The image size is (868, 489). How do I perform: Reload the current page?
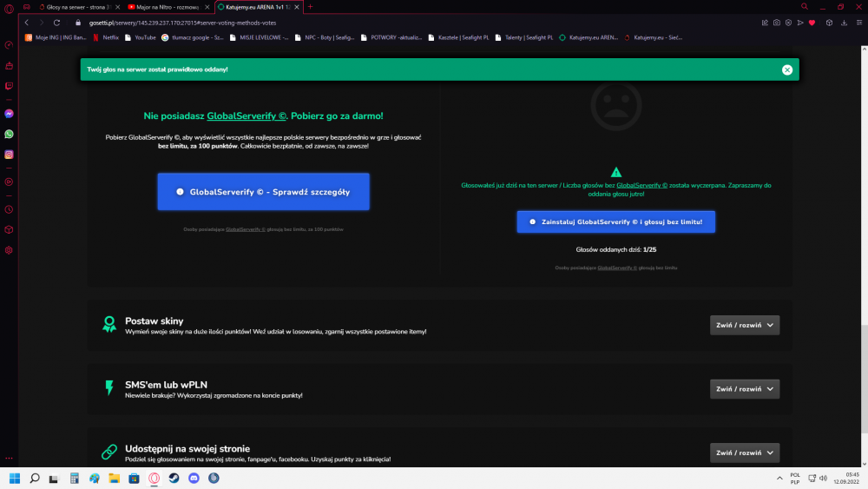(56, 23)
